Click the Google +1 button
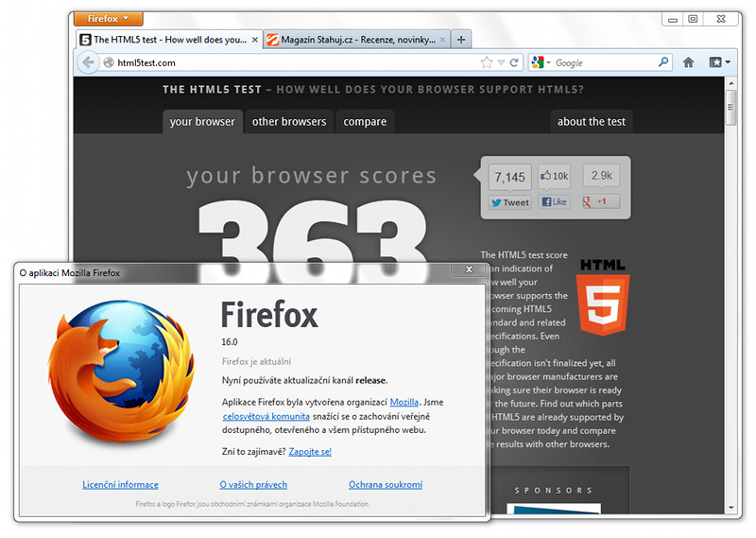 601,201
